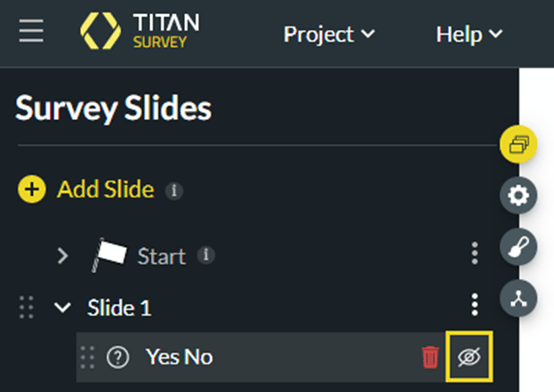Select the Yes No question item
Image resolution: width=554 pixels, height=392 pixels.
point(179,357)
